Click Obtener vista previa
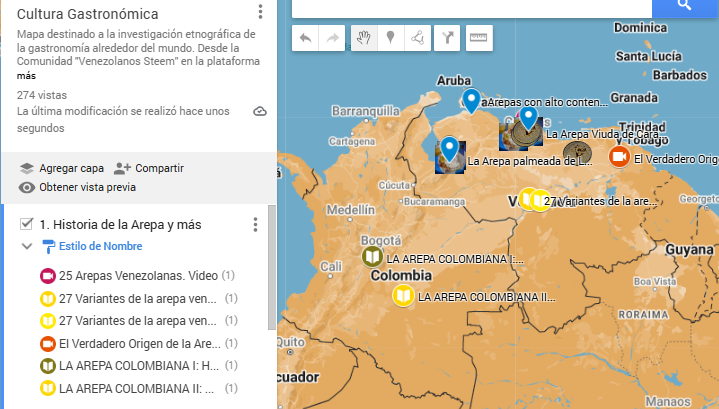The width and height of the screenshot is (719, 409). point(77,187)
